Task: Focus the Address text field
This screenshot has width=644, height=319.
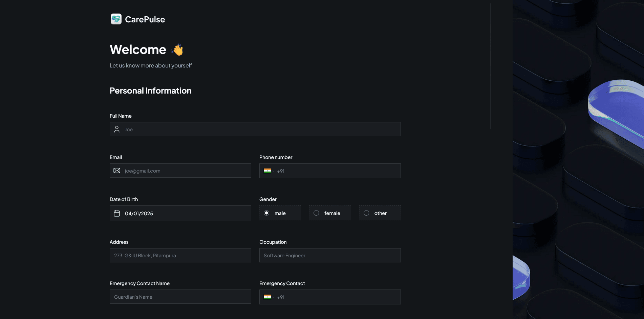Action: (180, 255)
